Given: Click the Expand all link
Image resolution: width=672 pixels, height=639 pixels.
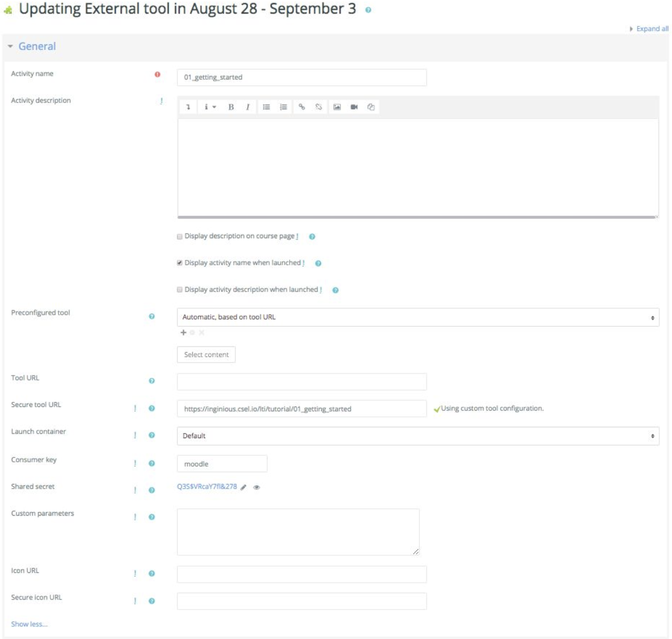Looking at the screenshot, I should (x=652, y=29).
